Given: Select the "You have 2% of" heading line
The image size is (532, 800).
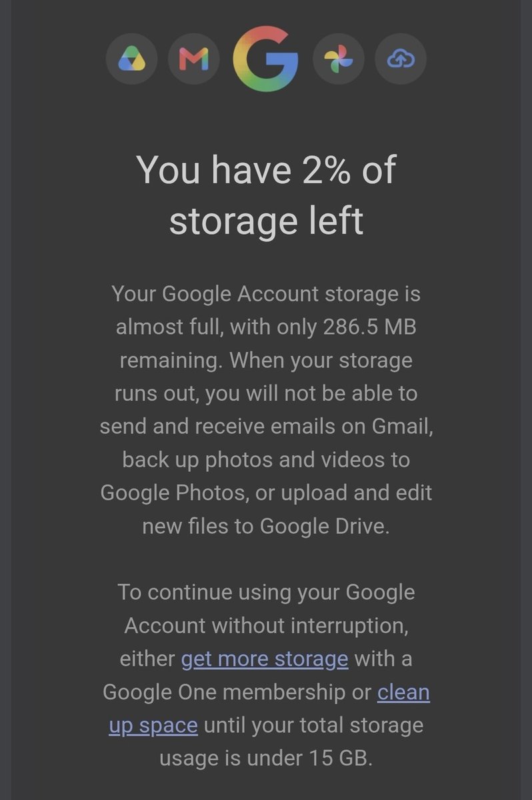Looking at the screenshot, I should [266, 169].
